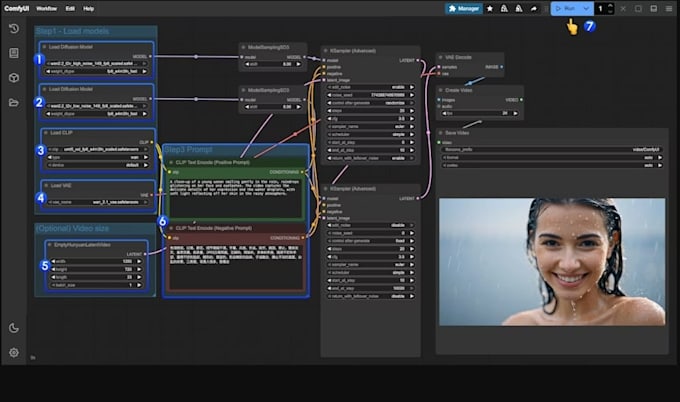Toggle add_noise in the first KSampler node

[371, 87]
